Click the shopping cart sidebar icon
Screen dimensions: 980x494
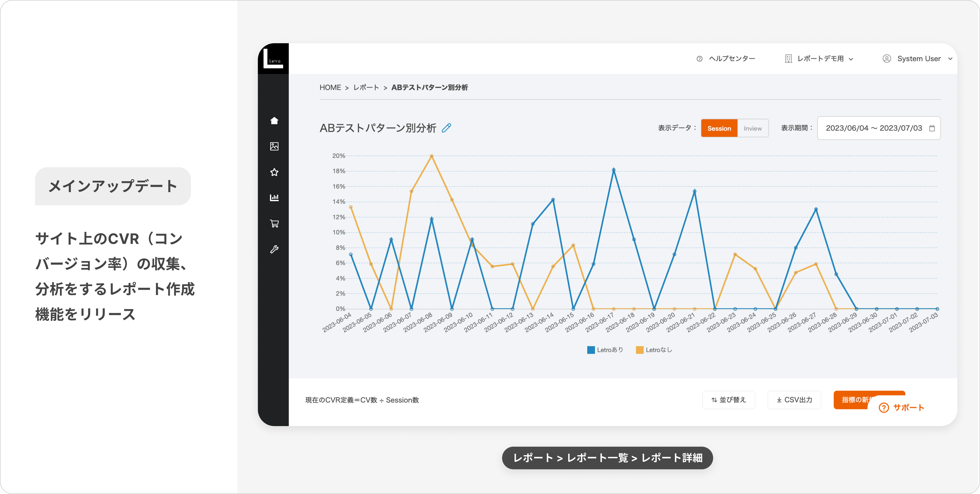coord(274,224)
